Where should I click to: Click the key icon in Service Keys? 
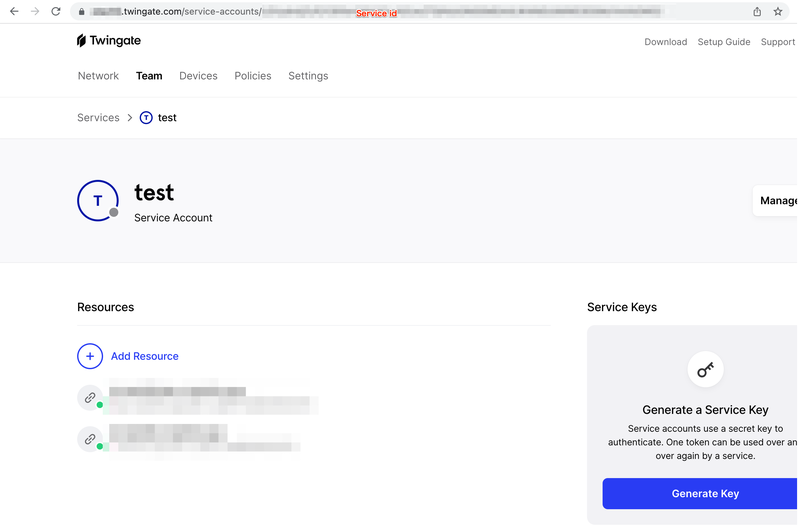(x=705, y=369)
